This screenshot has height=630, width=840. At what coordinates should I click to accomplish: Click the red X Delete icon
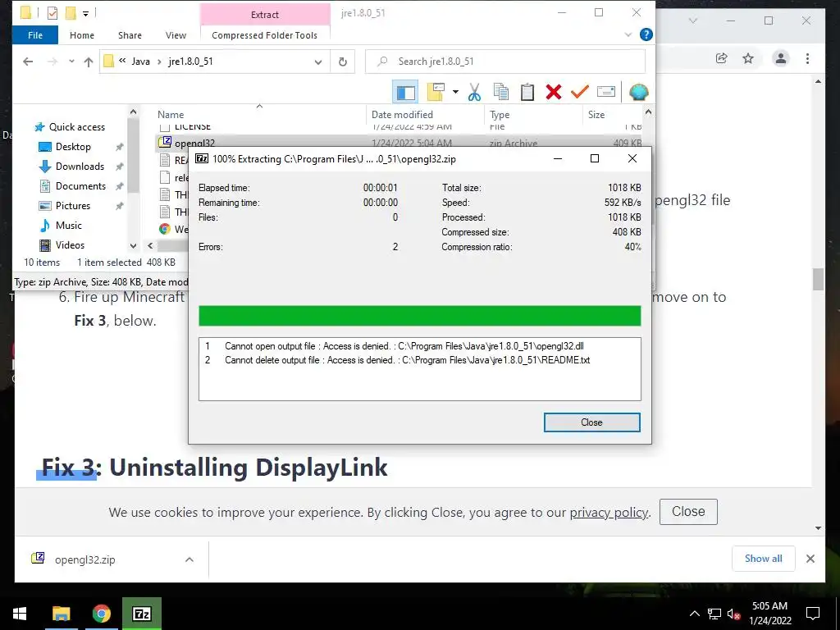[554, 92]
